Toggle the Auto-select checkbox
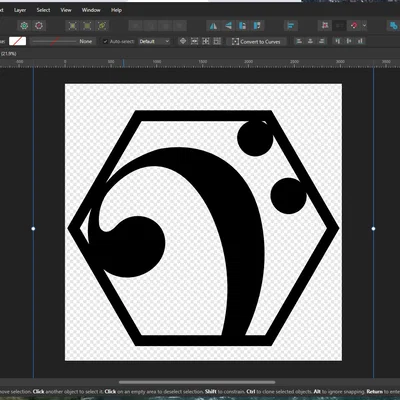The height and width of the screenshot is (400, 400). point(105,41)
